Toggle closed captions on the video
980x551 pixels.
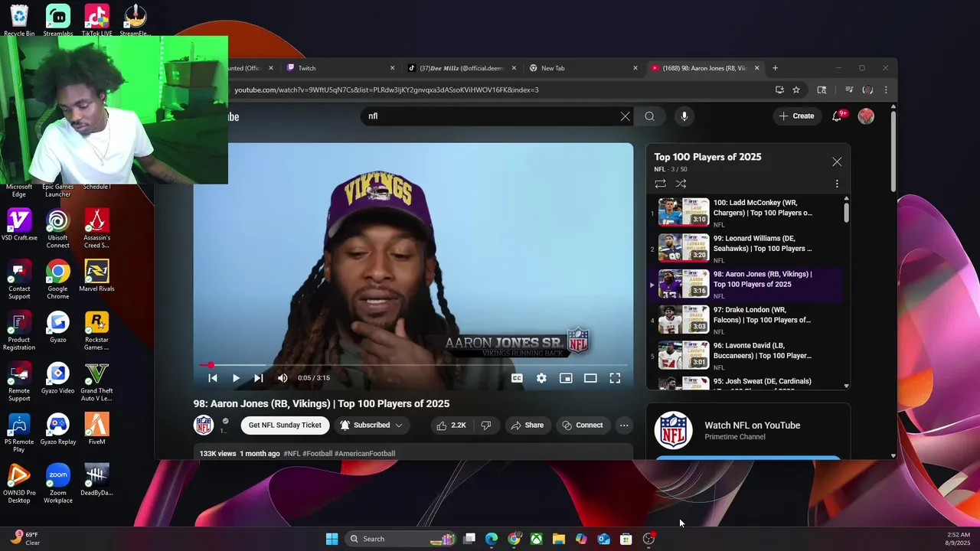coord(517,378)
